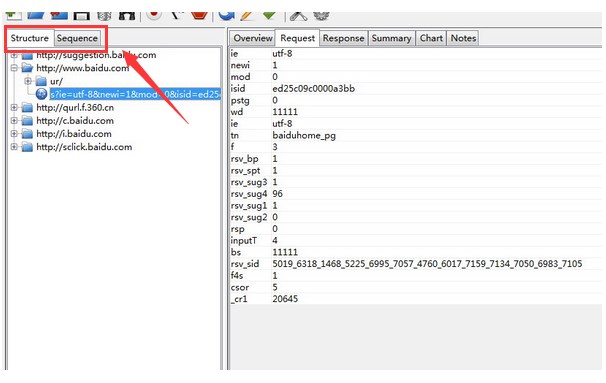Expand the http://sclick.baidu.com node

pos(14,147)
